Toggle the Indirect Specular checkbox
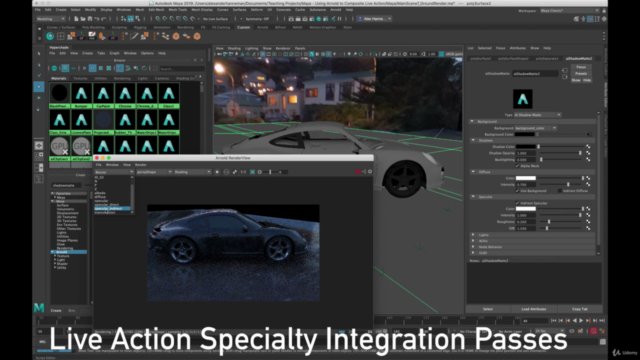 (518, 203)
